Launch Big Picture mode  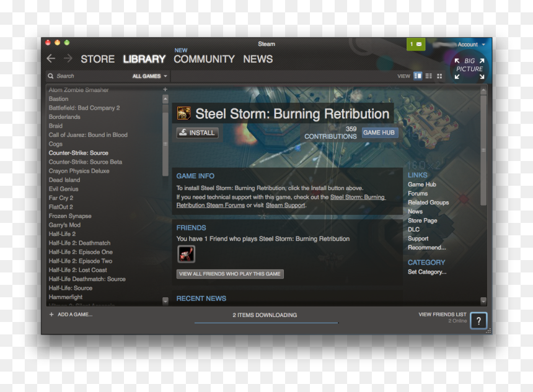[469, 68]
